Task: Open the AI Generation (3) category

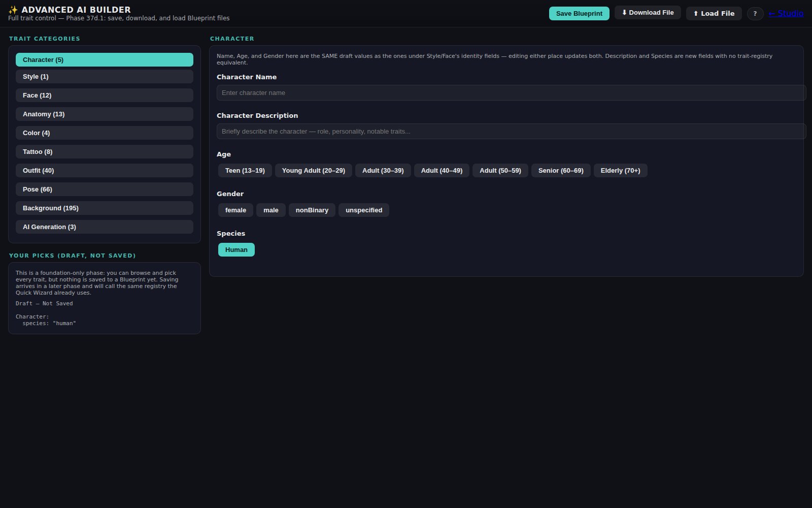Action: click(105, 227)
